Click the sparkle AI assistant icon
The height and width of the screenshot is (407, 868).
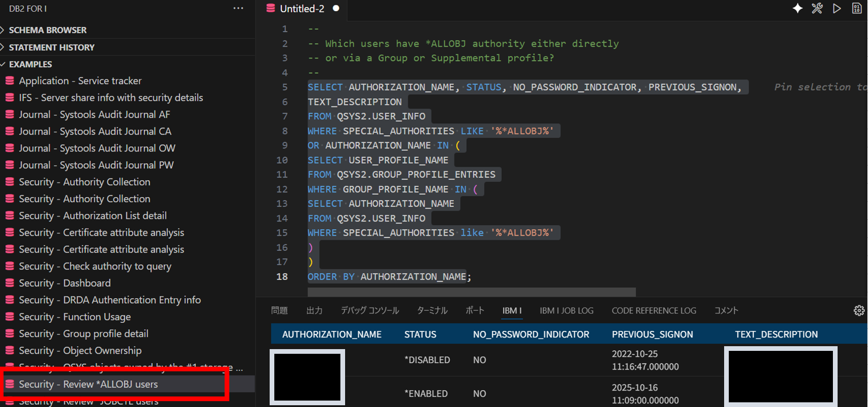[x=797, y=8]
